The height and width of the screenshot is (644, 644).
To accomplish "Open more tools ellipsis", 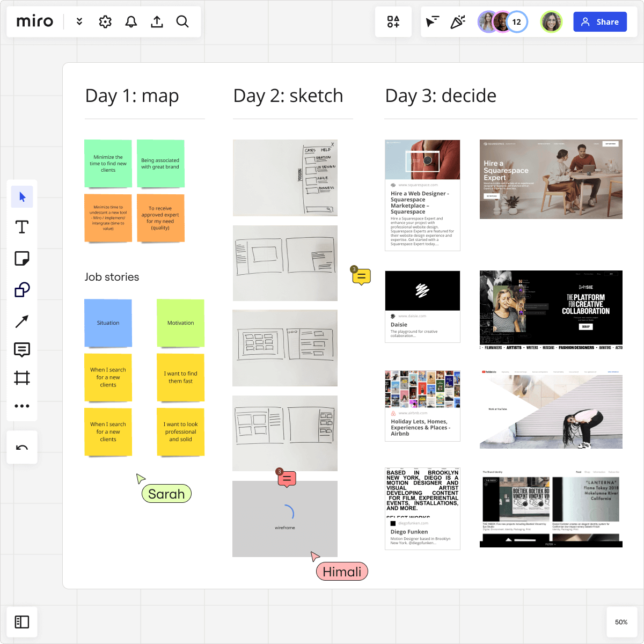I will [22, 406].
